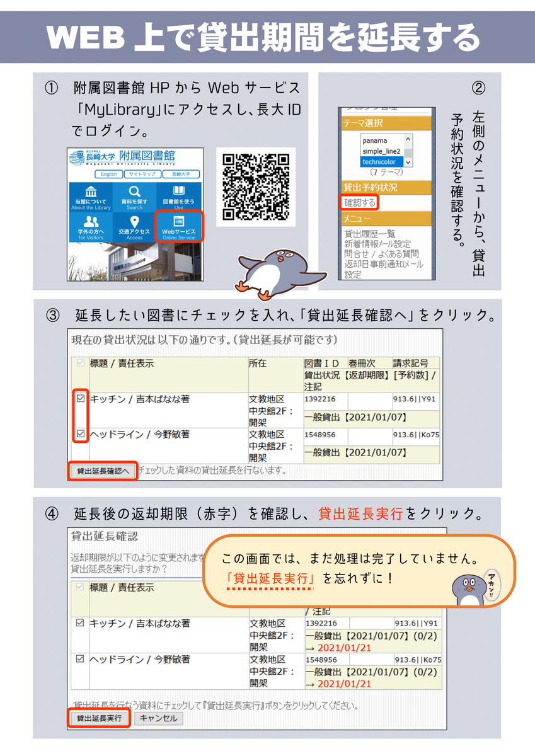Click the 貸出延長確認 page heading
535x756 pixels.
tap(104, 537)
